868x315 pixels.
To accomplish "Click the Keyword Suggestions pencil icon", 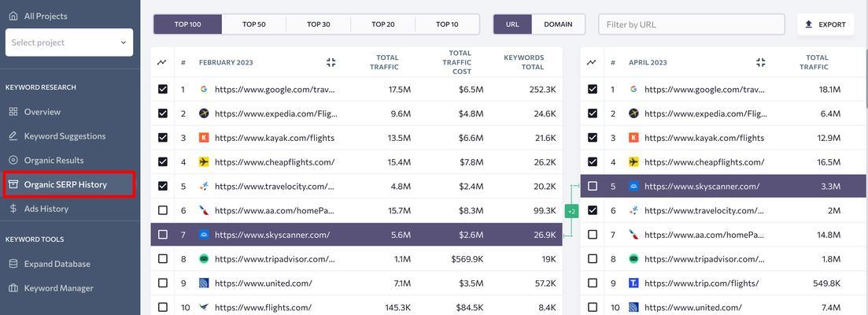I will click(x=13, y=136).
